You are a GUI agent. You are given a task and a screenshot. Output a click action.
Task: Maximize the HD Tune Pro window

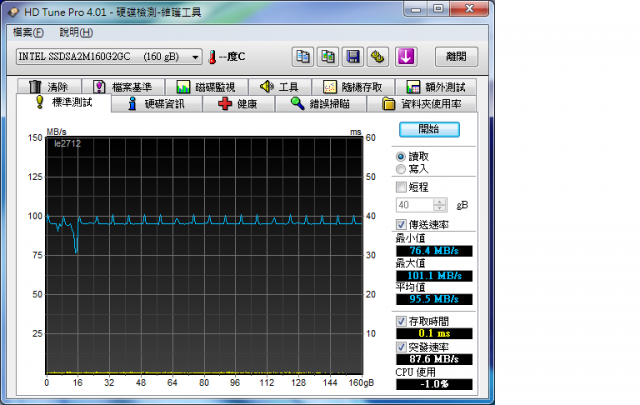pos(438,9)
